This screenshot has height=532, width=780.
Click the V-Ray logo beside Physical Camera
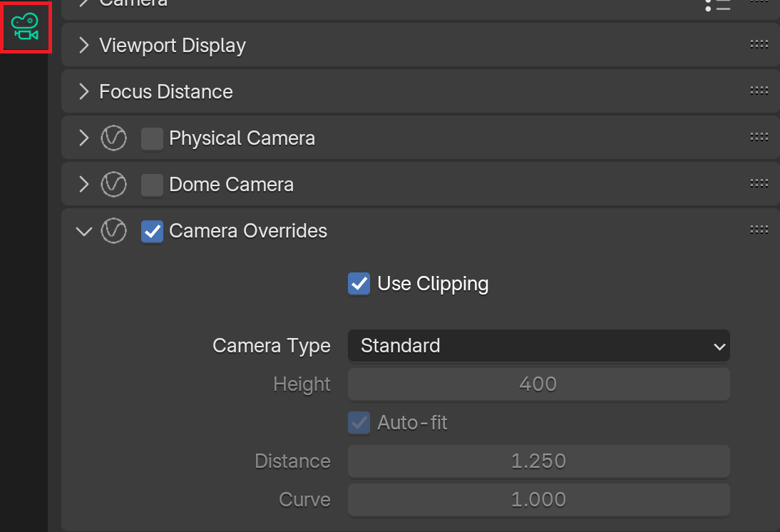coord(114,138)
